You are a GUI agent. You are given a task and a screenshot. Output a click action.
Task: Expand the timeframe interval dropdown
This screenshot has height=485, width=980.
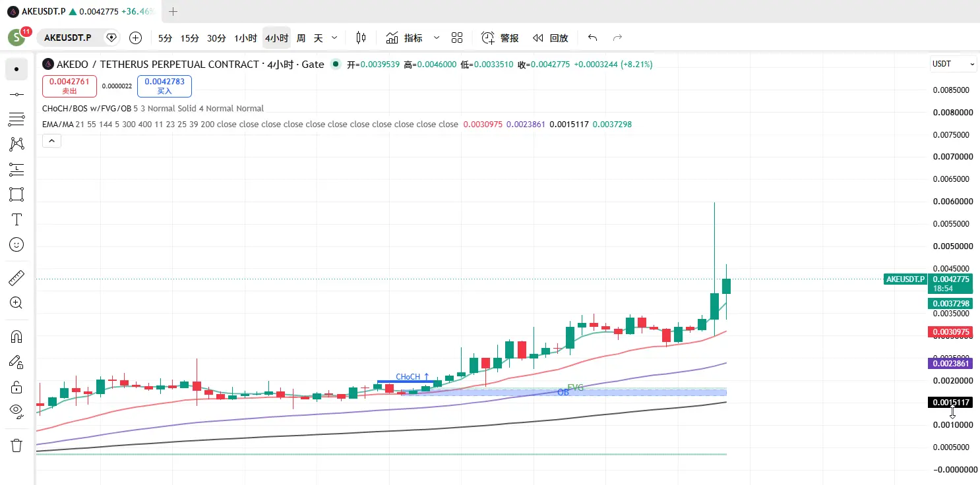tap(334, 38)
